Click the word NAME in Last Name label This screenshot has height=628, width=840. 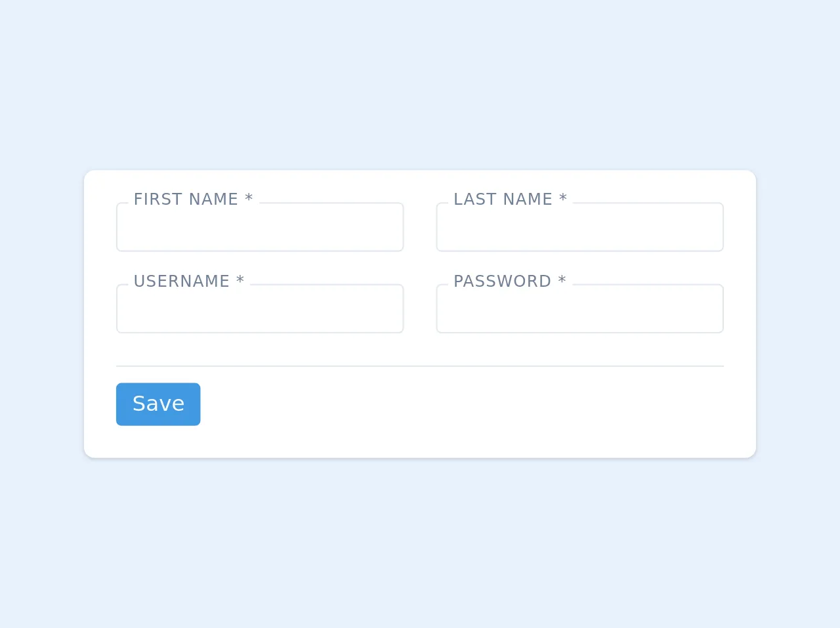pos(528,199)
